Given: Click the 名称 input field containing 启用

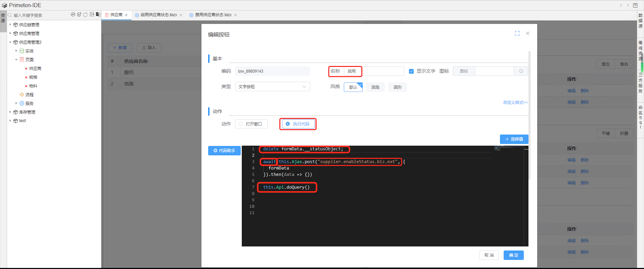Looking at the screenshot, I should click(x=373, y=71).
